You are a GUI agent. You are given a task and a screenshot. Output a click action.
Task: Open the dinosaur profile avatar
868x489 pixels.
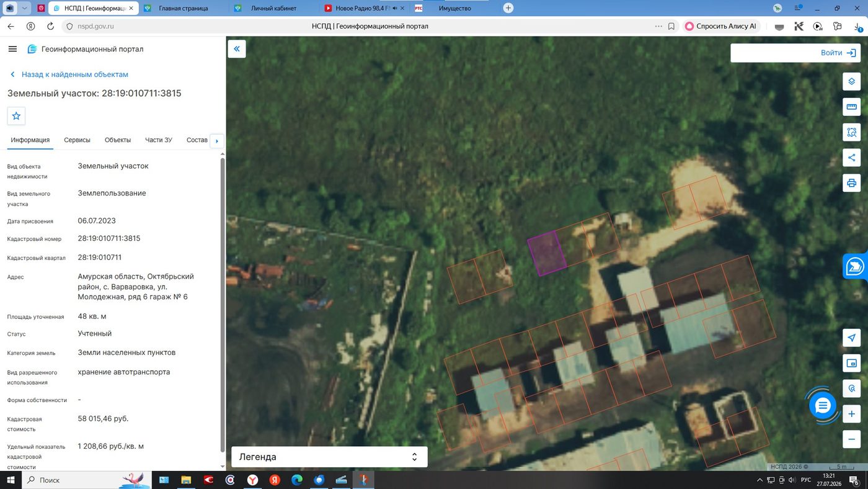pyautogui.click(x=777, y=8)
